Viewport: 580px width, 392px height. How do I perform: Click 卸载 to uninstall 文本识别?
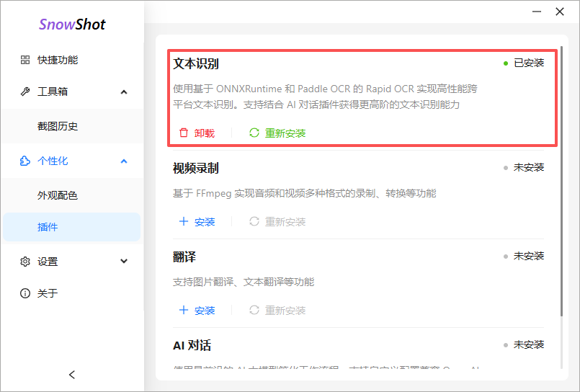pyautogui.click(x=205, y=133)
